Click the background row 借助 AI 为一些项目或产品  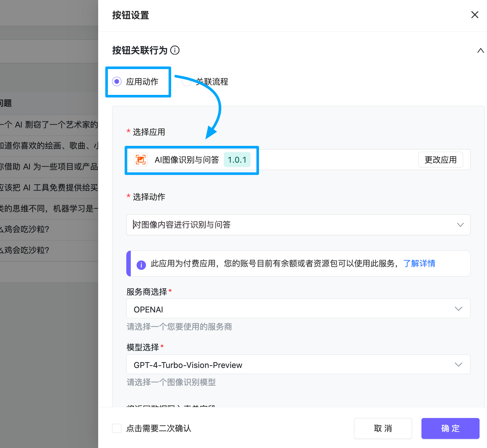pos(49,167)
